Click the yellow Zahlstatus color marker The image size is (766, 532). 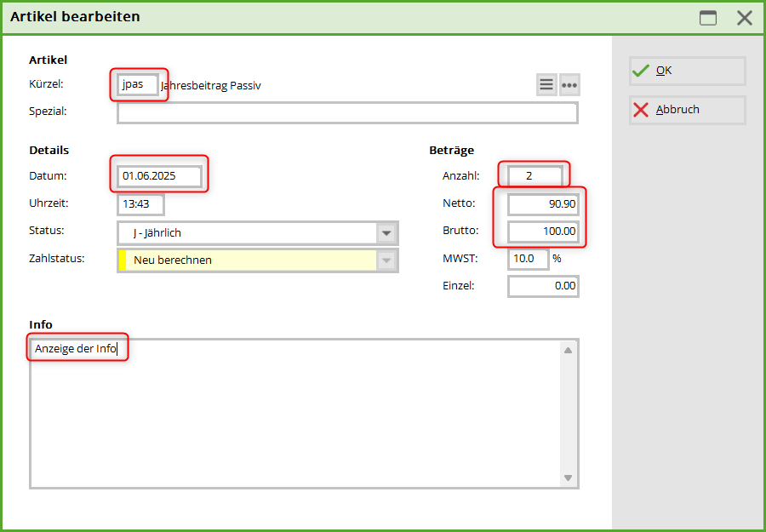(x=123, y=260)
